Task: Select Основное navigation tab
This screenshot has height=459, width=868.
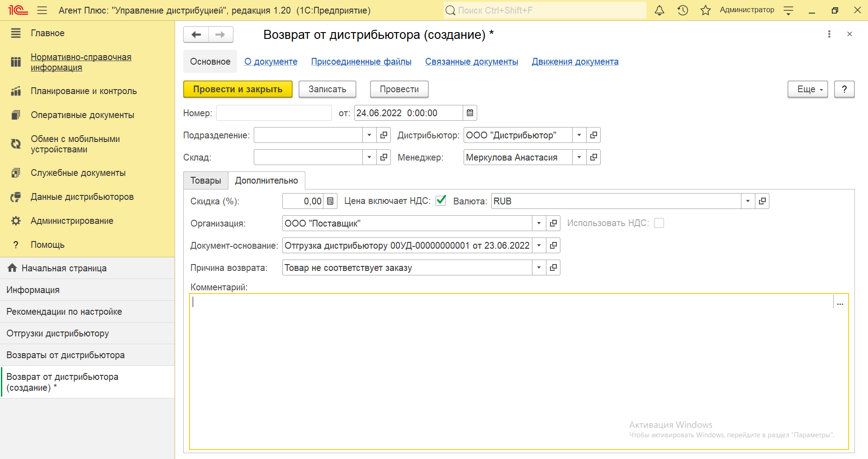Action: 210,62
